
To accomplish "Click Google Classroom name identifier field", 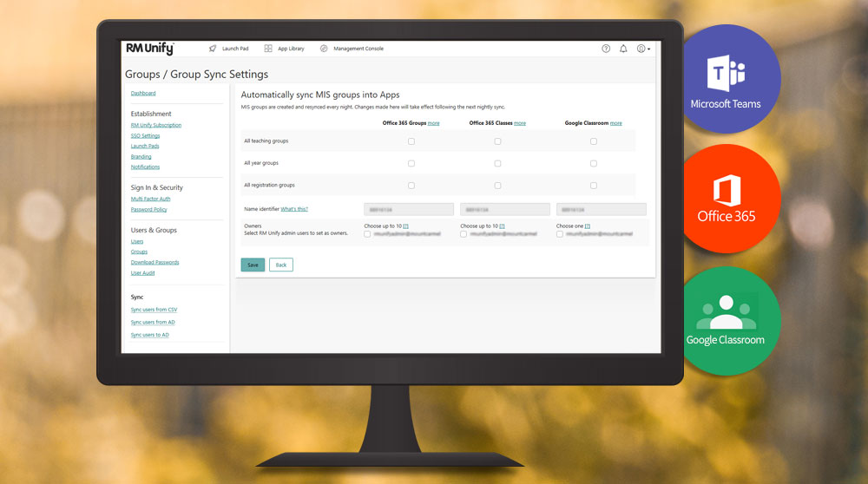I will pyautogui.click(x=602, y=210).
